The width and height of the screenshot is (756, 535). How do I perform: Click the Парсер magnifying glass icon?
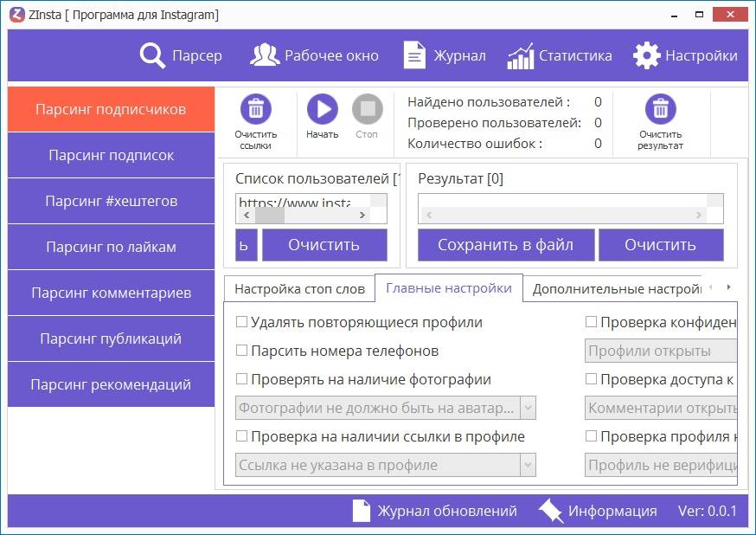coord(152,55)
